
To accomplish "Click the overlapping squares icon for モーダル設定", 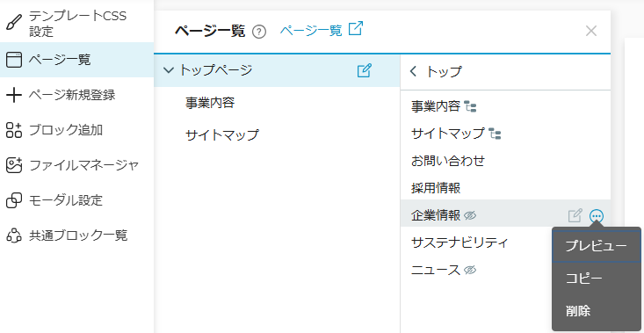I will pyautogui.click(x=14, y=201).
